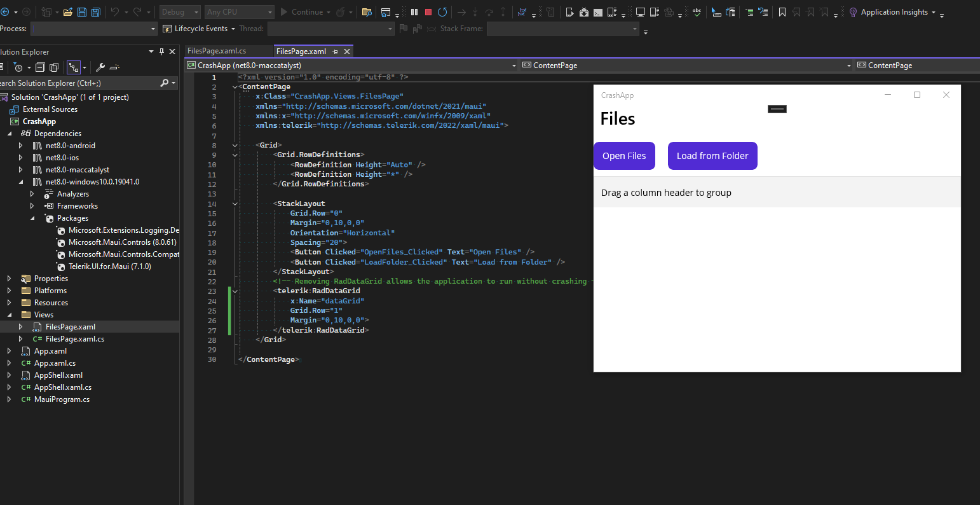This screenshot has height=505, width=980.
Task: Restart the debugging session
Action: click(442, 12)
